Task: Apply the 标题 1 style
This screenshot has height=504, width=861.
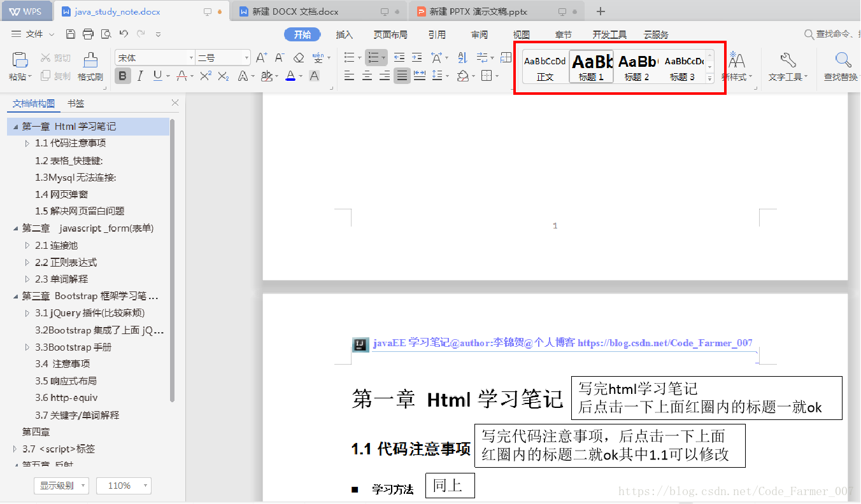Action: (592, 67)
